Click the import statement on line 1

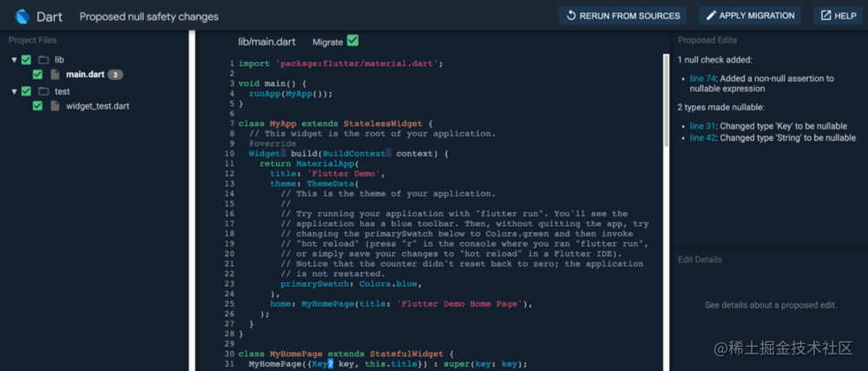coord(341,63)
